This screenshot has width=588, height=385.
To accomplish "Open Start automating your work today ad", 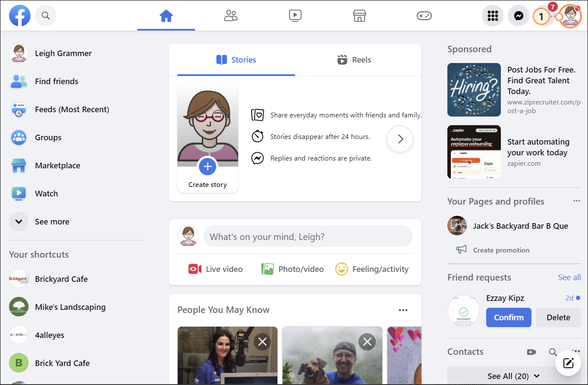I will [x=538, y=147].
